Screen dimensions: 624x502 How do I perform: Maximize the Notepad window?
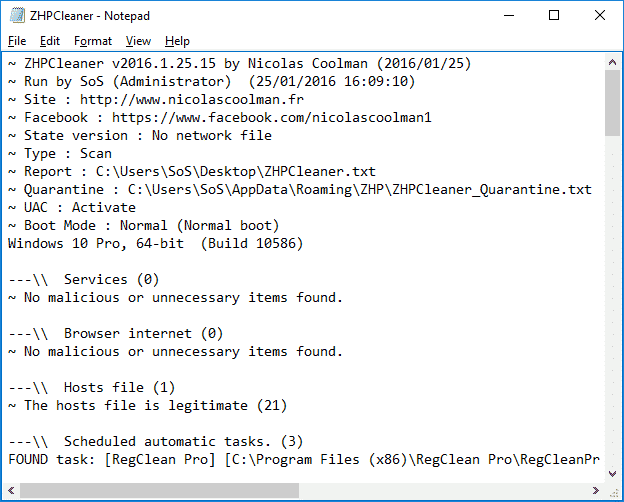[x=553, y=16]
